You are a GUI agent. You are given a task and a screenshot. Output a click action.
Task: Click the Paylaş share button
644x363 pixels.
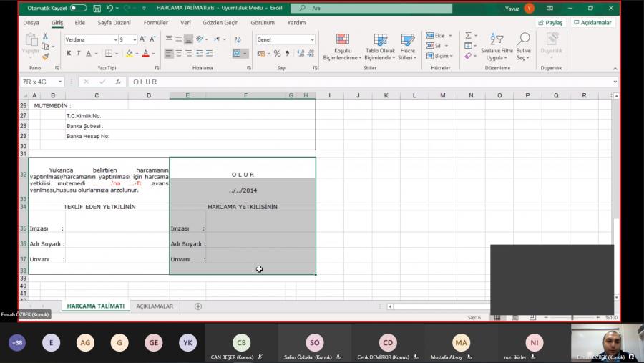point(550,23)
